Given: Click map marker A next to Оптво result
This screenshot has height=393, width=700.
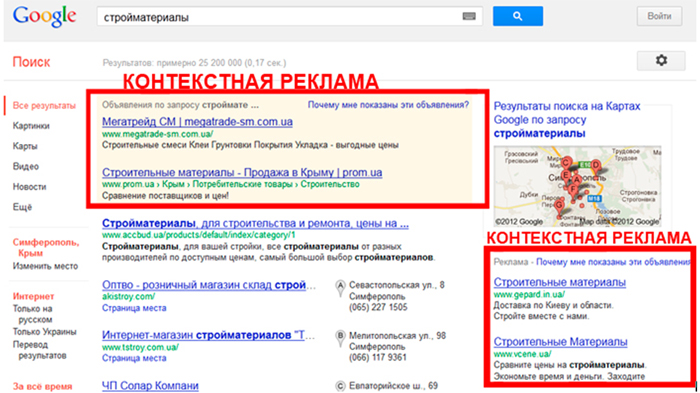Looking at the screenshot, I should click(x=340, y=287).
